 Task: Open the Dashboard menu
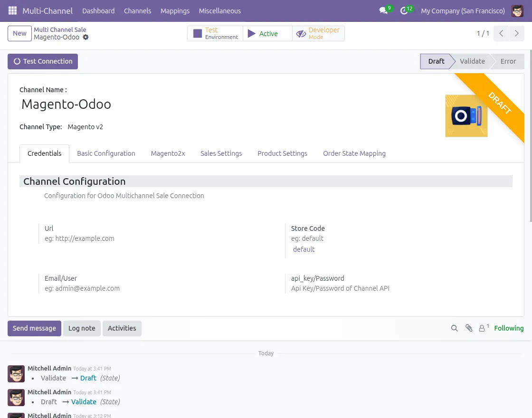(98, 11)
